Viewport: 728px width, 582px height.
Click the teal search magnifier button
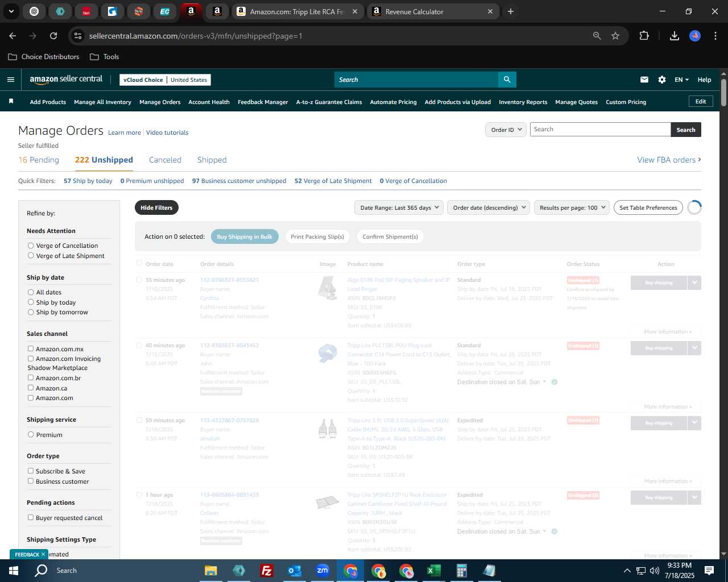pyautogui.click(x=507, y=80)
